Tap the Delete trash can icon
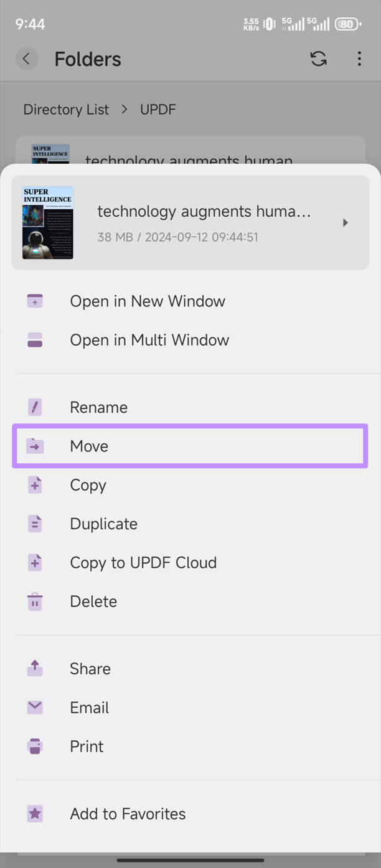 [35, 601]
